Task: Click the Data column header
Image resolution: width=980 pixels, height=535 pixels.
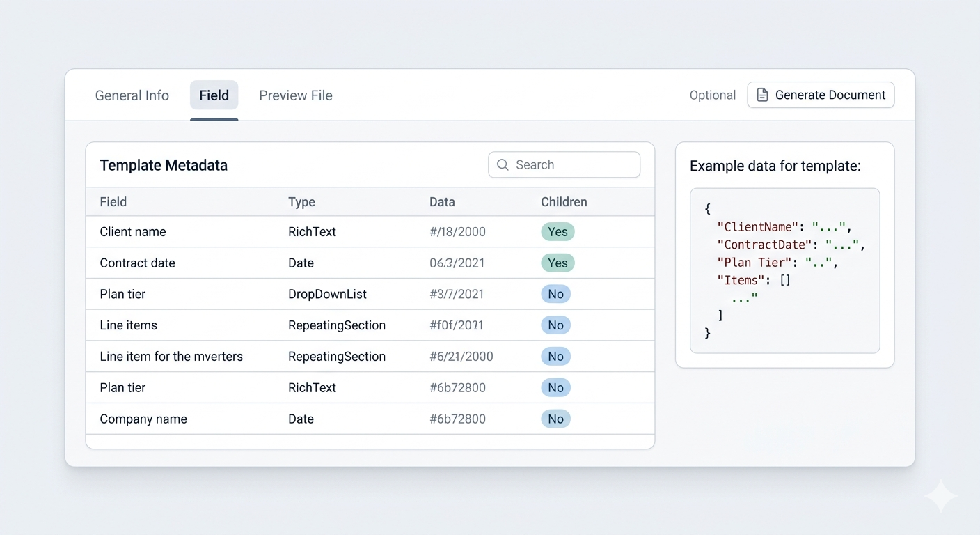Action: 442,202
